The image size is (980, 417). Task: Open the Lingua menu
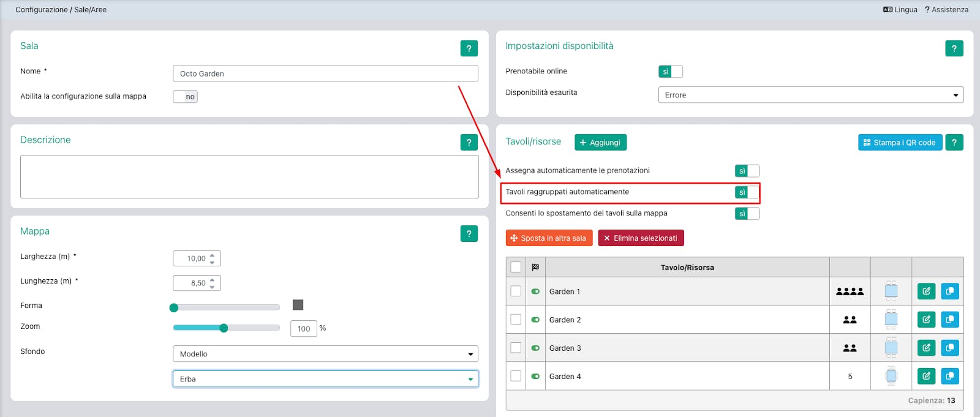[x=900, y=10]
